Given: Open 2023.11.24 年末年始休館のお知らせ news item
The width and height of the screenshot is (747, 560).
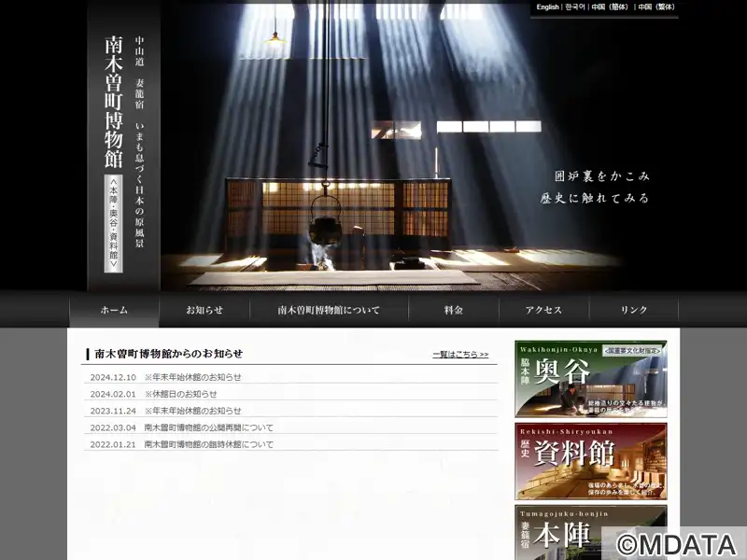Looking at the screenshot, I should click(192, 411).
